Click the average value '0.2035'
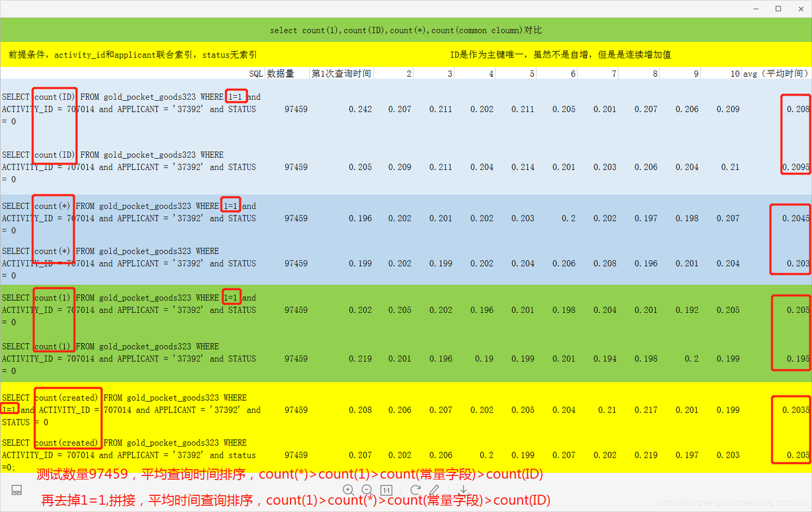 [796, 410]
